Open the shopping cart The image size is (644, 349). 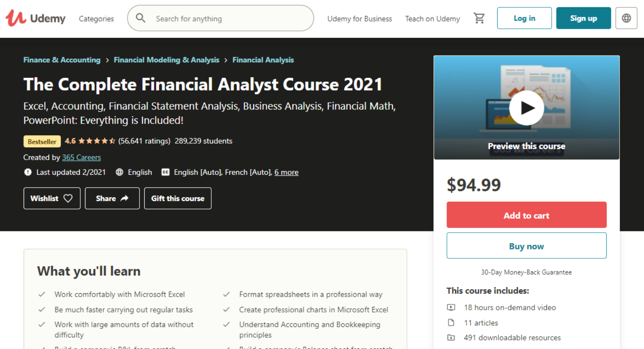pyautogui.click(x=479, y=18)
